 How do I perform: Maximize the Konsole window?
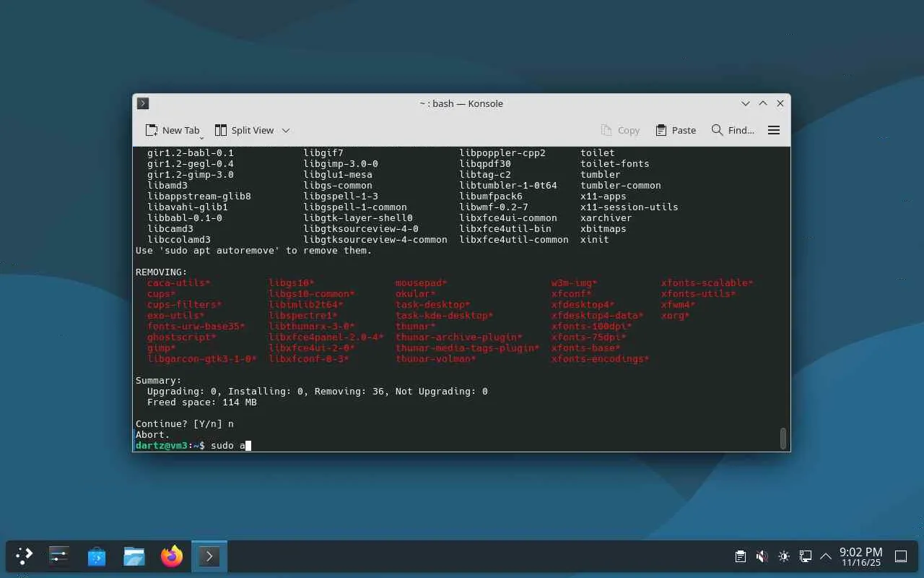[763, 103]
